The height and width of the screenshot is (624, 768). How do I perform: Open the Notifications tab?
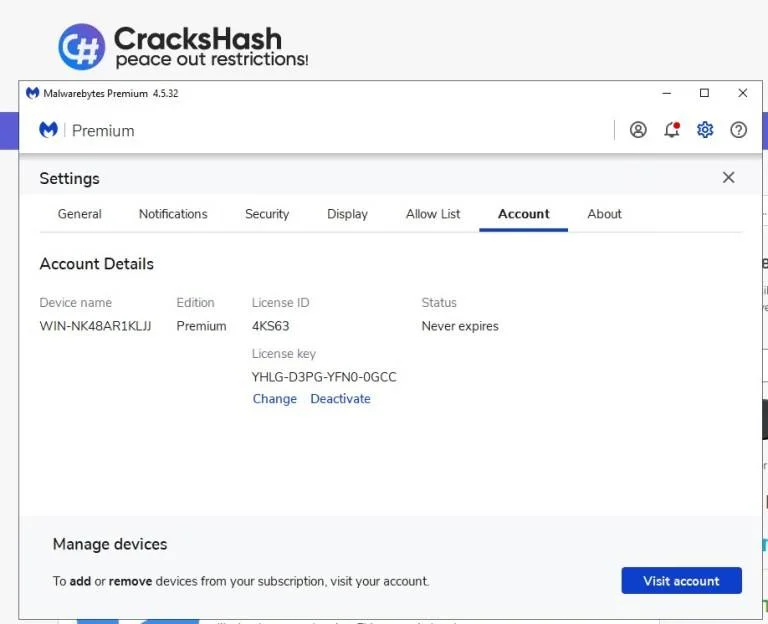173,214
